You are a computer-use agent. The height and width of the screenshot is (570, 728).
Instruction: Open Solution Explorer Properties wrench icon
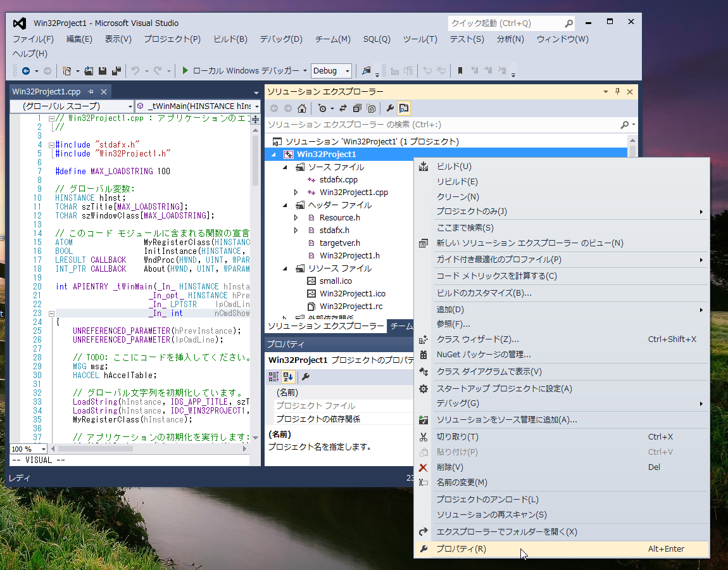coord(390,108)
